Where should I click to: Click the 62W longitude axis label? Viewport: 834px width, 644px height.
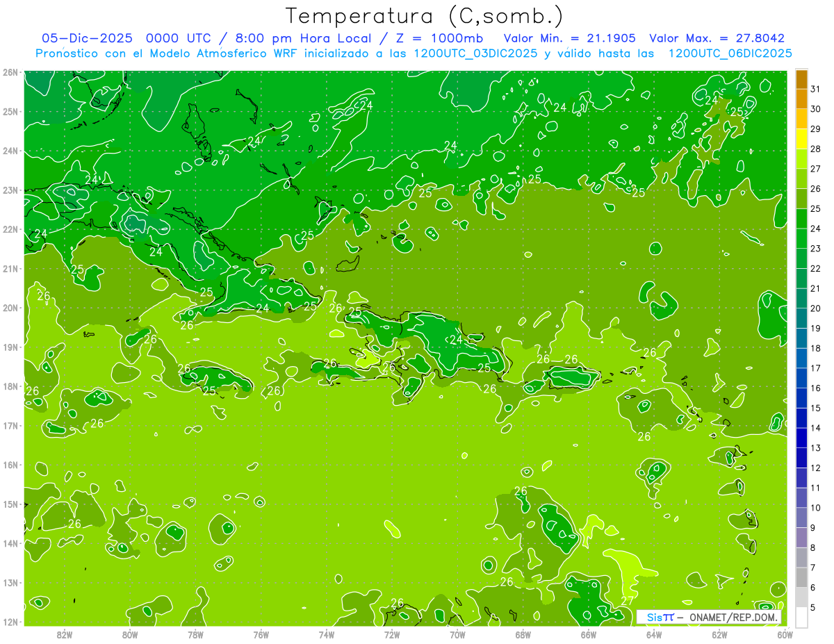719,634
